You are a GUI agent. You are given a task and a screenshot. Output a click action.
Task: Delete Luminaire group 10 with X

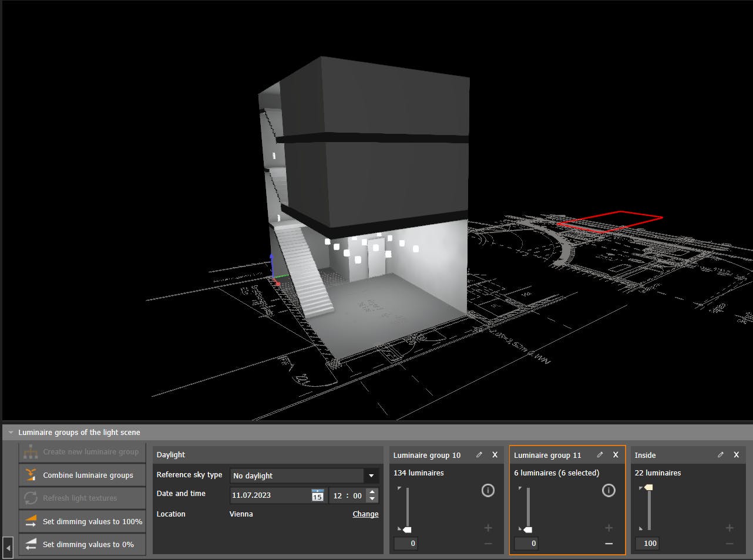click(x=495, y=455)
